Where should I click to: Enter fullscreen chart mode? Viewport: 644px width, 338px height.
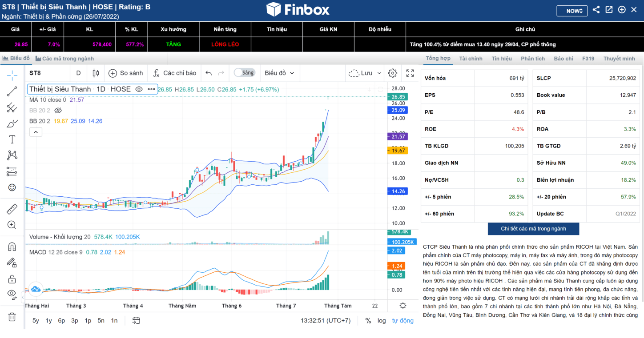pos(410,73)
